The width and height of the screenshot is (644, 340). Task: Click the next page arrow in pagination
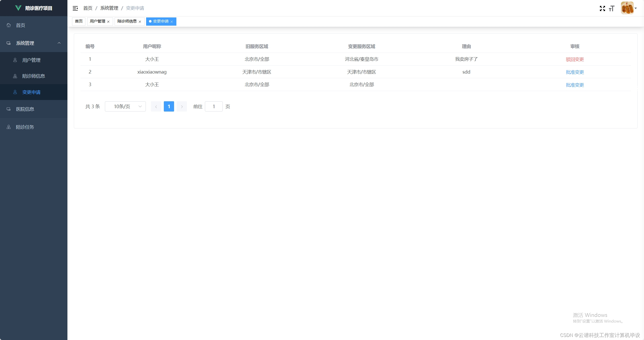tap(182, 106)
